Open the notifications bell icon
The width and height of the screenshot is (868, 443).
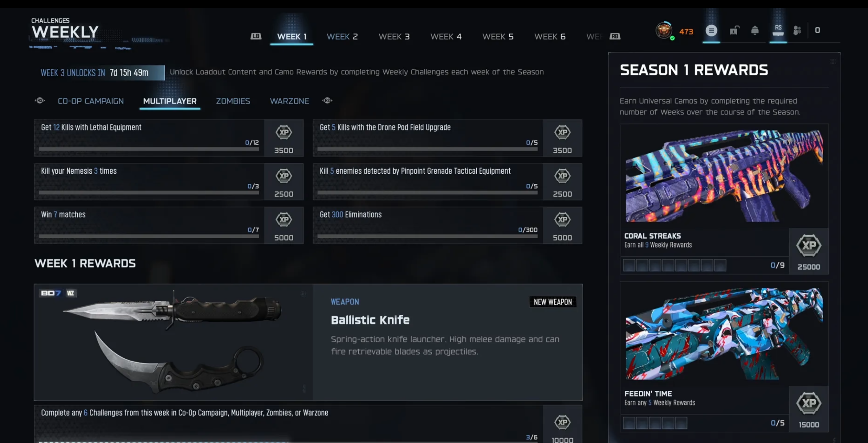click(755, 31)
